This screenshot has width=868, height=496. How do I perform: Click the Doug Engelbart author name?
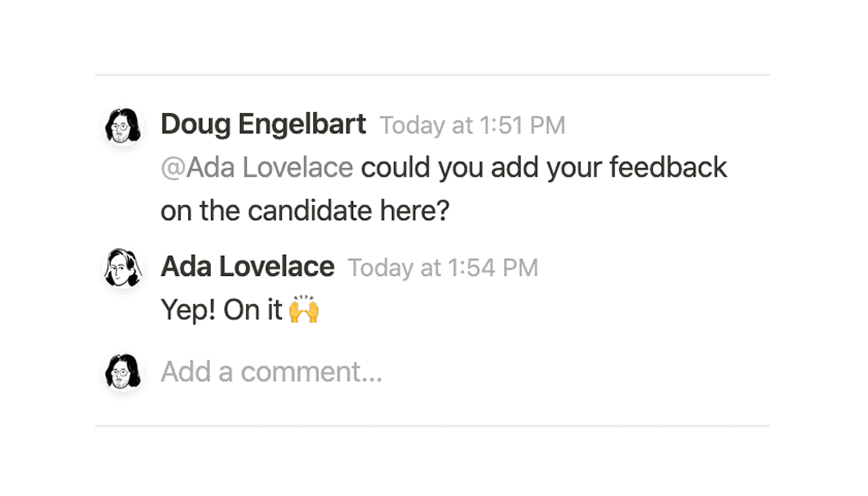point(263,124)
